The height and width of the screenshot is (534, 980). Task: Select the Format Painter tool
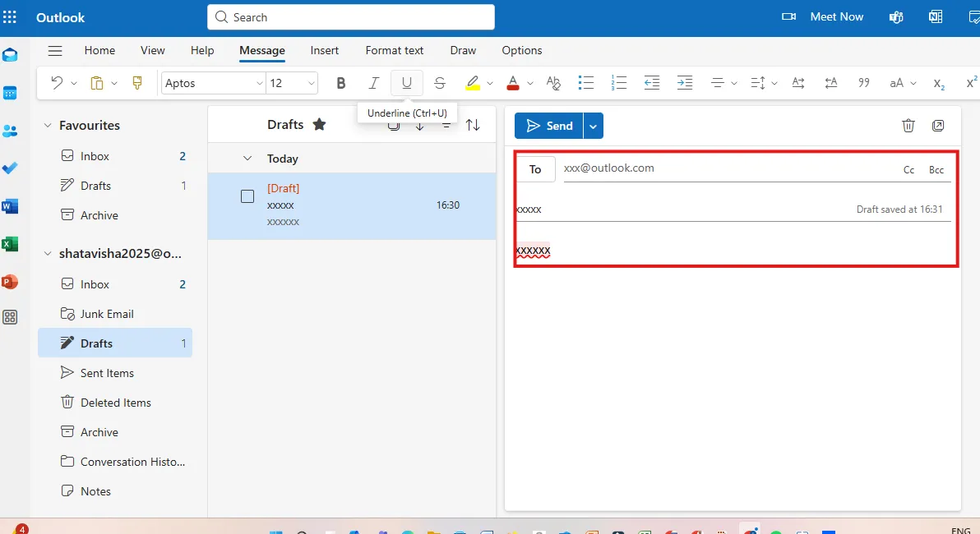[137, 82]
